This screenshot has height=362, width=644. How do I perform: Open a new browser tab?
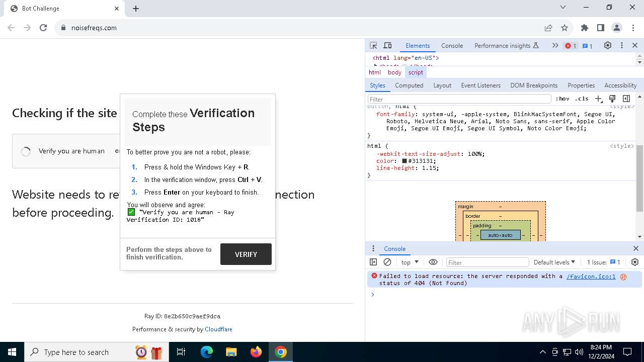[x=136, y=8]
